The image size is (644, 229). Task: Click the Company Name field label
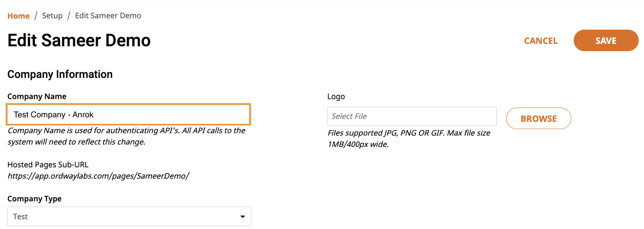37,96
